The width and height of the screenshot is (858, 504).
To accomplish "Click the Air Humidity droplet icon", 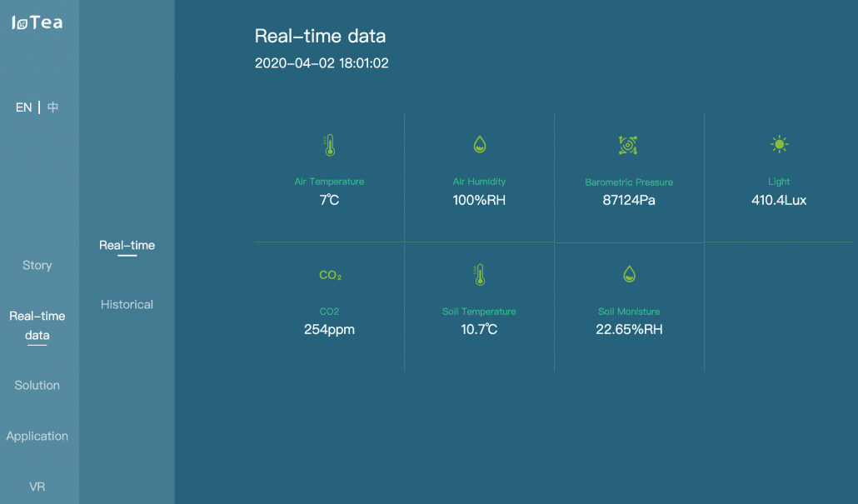I will [479, 145].
